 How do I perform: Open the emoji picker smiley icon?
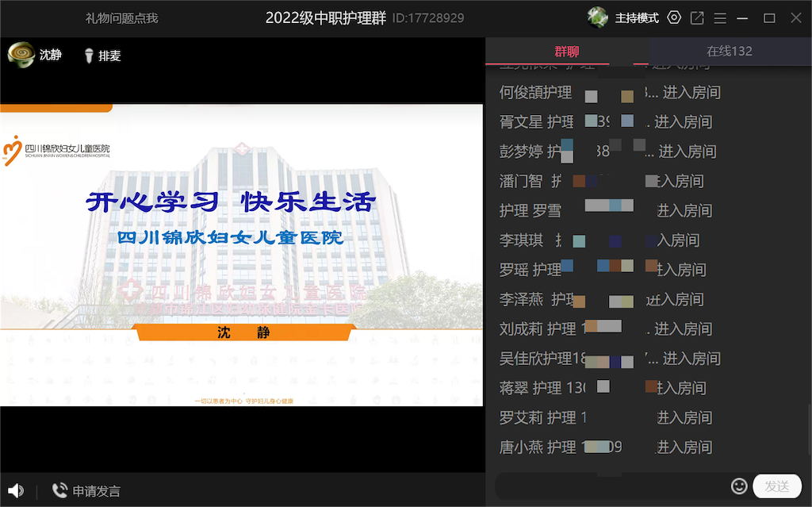pos(739,486)
